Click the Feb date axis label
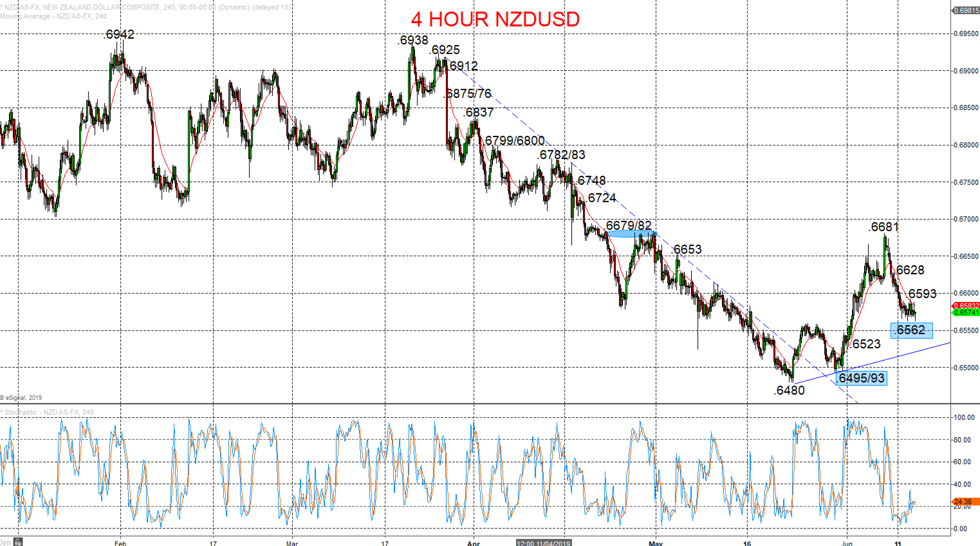 click(120, 543)
